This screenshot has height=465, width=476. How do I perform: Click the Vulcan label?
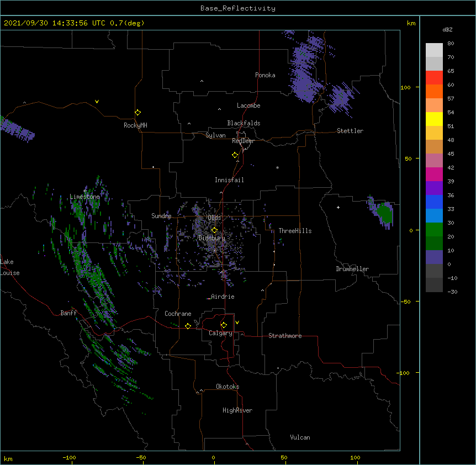tap(300, 437)
